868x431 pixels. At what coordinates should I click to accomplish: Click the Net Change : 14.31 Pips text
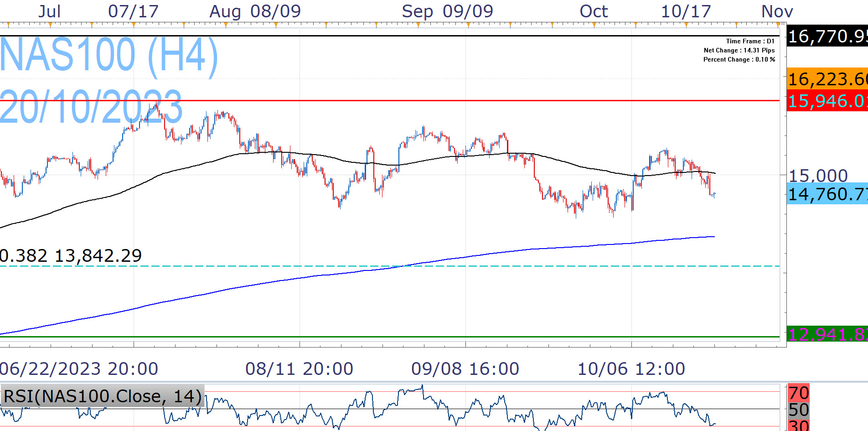[x=739, y=50]
